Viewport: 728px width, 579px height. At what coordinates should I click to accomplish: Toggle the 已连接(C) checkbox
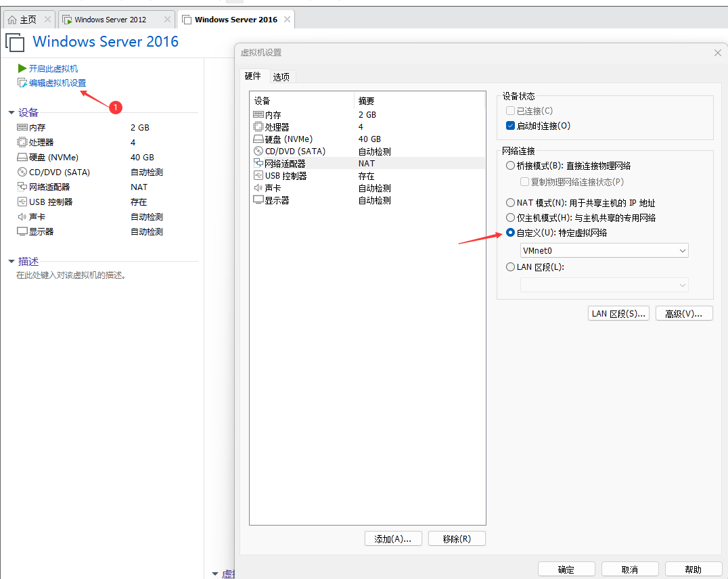510,110
